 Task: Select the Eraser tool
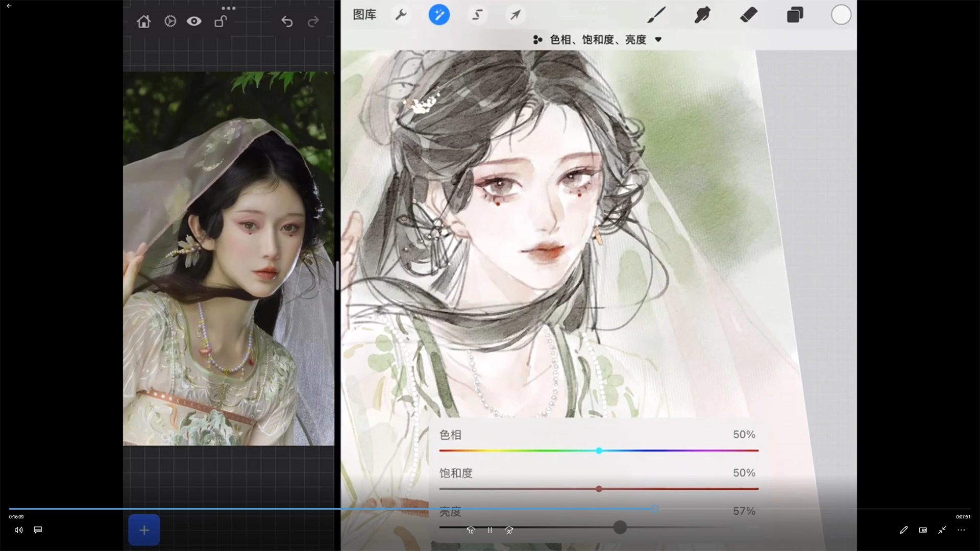point(748,15)
